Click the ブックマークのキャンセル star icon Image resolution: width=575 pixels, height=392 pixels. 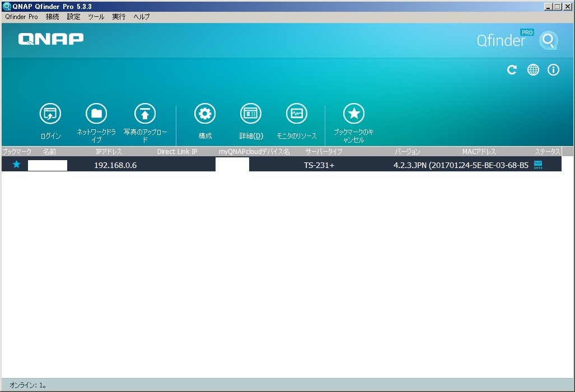353,113
